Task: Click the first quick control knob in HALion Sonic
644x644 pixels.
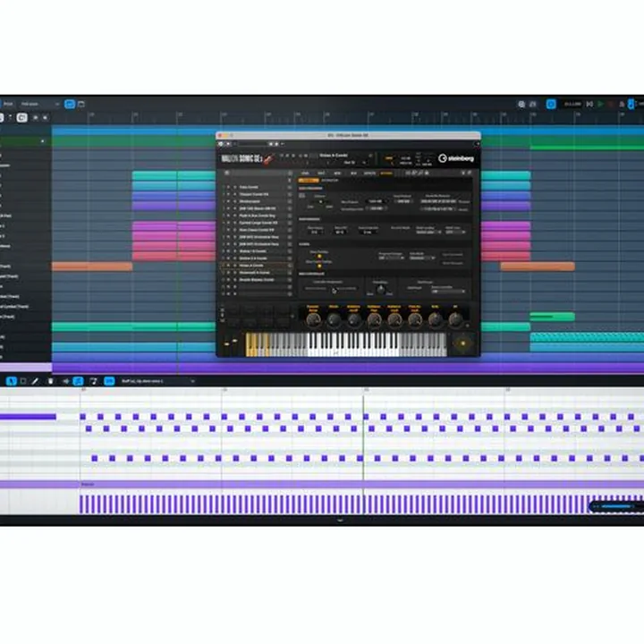Action: [313, 319]
